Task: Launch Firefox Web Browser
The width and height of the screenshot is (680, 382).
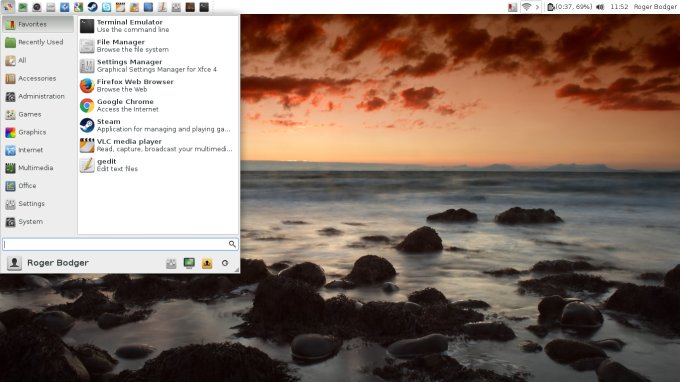Action: click(158, 85)
